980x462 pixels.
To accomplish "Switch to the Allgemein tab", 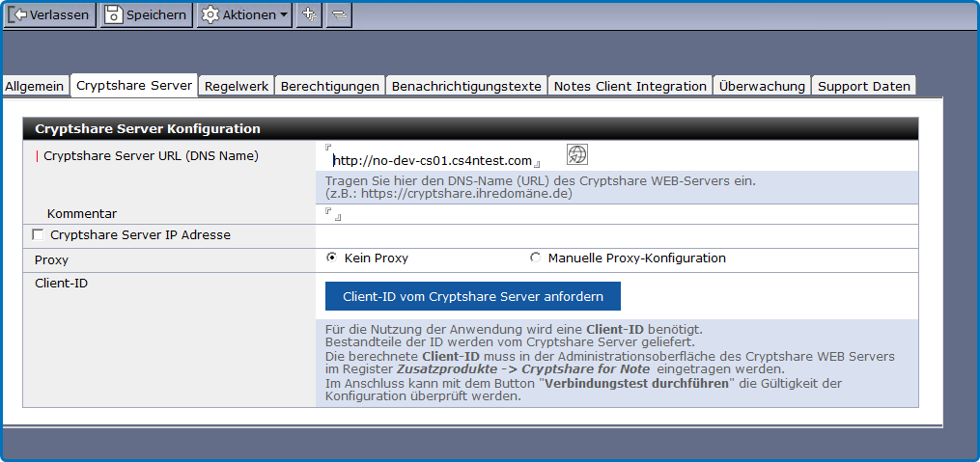I will 35,86.
